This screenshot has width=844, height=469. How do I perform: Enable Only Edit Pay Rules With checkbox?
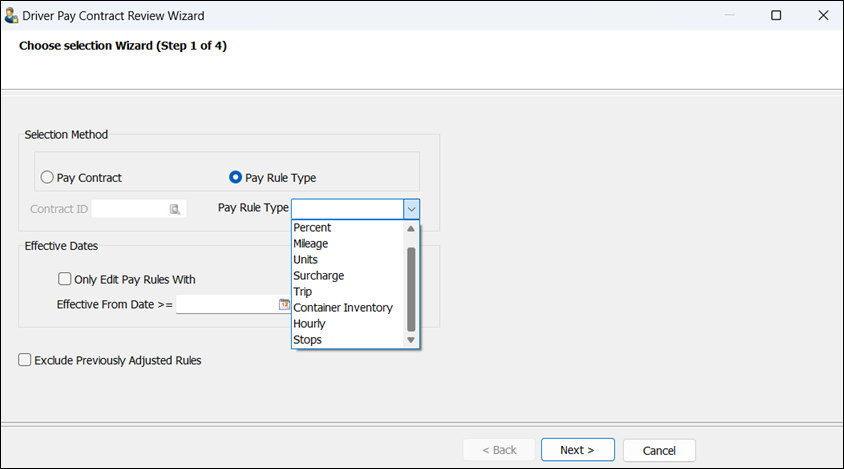(65, 279)
